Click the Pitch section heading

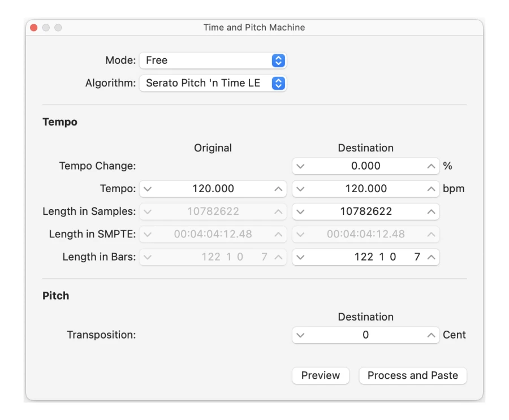[56, 296]
